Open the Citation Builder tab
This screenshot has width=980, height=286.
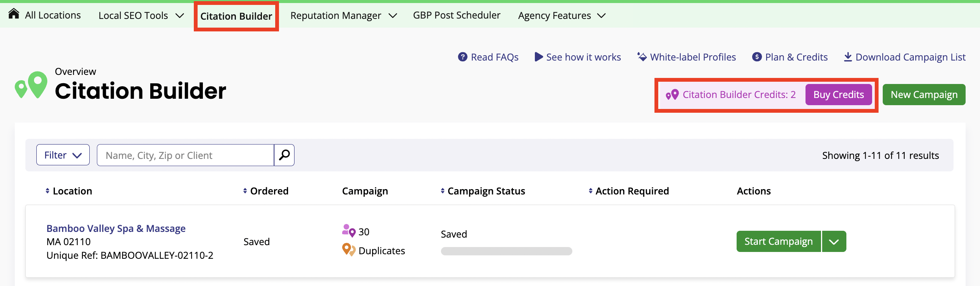pos(236,16)
